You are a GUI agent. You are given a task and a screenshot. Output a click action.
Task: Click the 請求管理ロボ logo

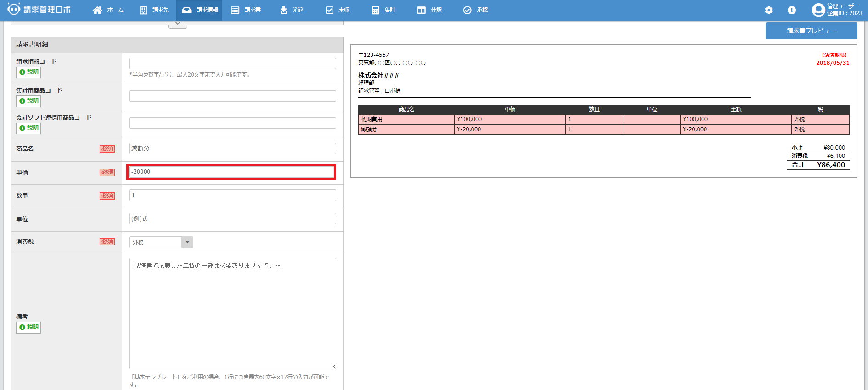tap(39, 10)
